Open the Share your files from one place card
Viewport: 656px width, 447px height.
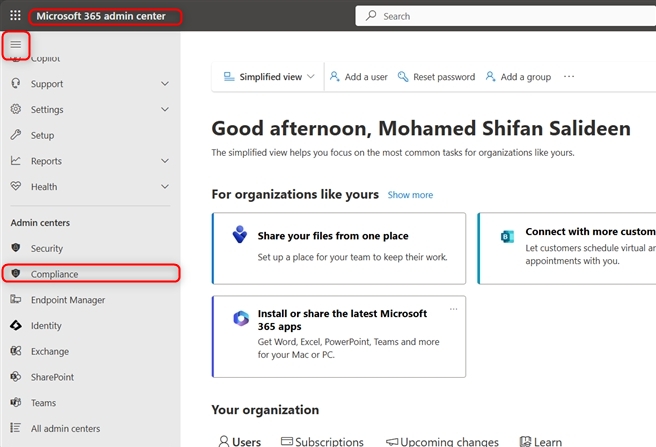pyautogui.click(x=339, y=248)
